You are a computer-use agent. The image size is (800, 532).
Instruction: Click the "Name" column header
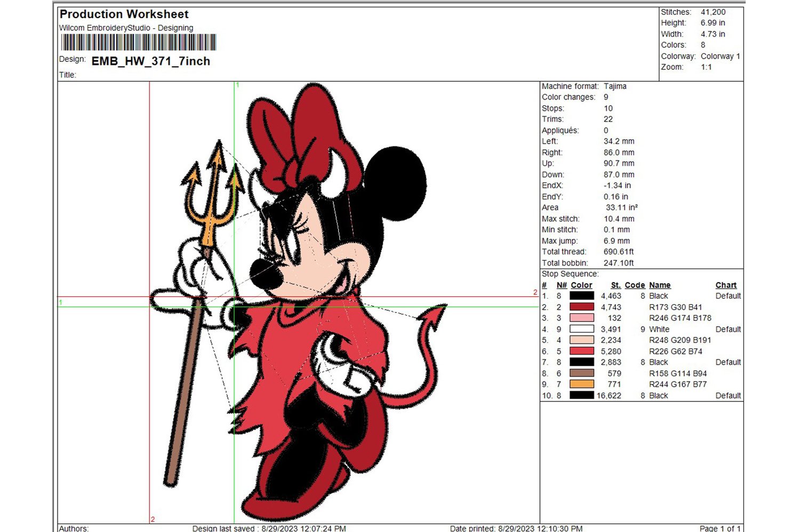660,285
